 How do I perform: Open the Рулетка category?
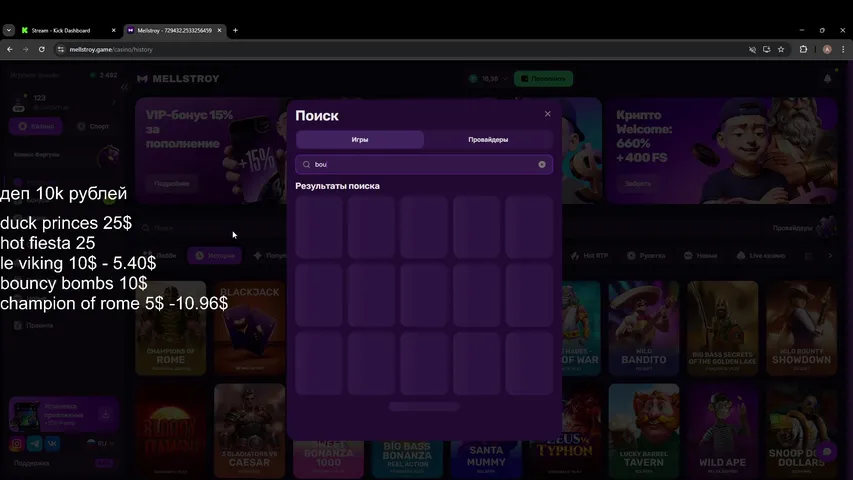click(x=646, y=256)
